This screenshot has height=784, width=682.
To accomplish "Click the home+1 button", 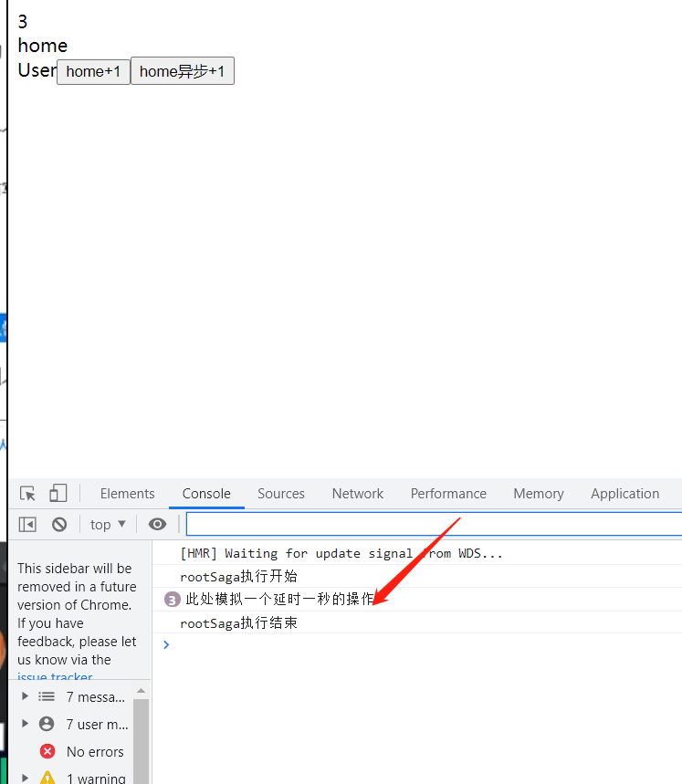I will pyautogui.click(x=93, y=71).
